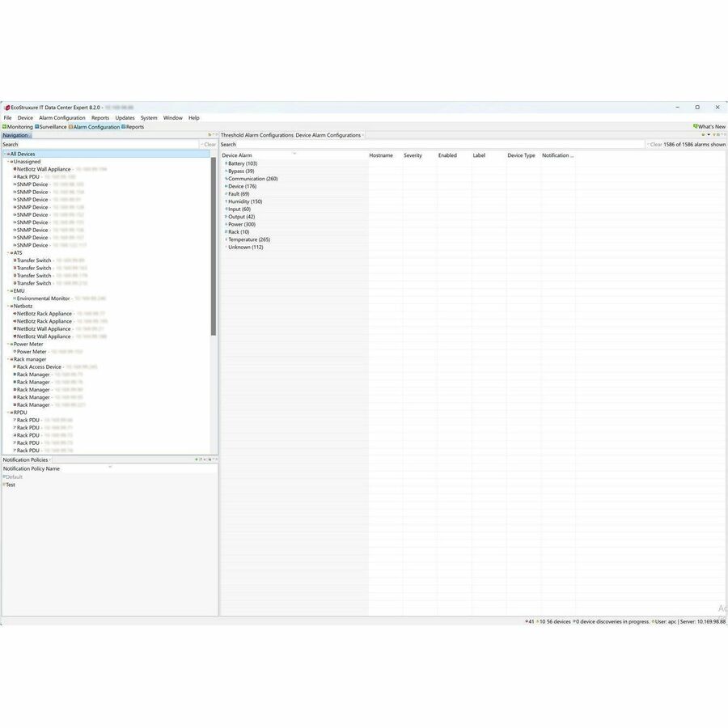Open the Reports perspective
Screen dimensions: 728x728
pos(133,127)
